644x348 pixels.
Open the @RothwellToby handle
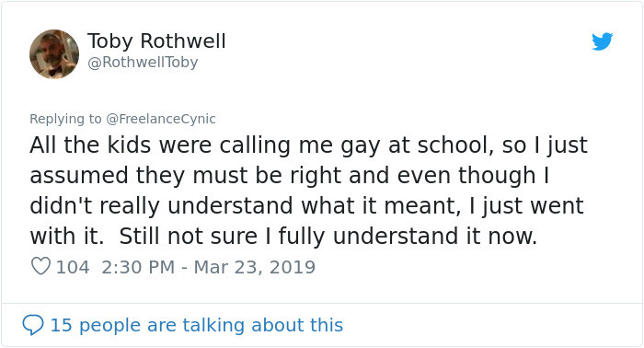coord(143,63)
